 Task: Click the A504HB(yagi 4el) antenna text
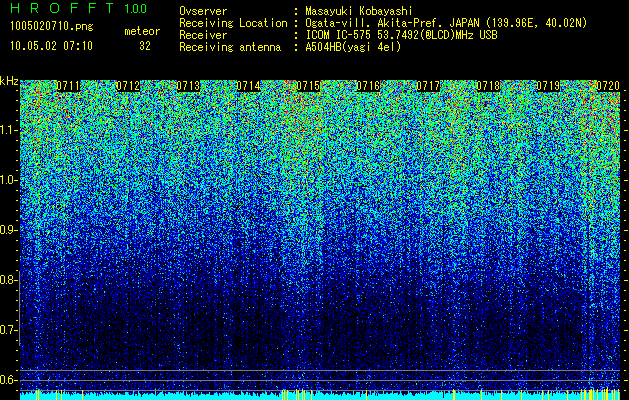click(x=353, y=47)
